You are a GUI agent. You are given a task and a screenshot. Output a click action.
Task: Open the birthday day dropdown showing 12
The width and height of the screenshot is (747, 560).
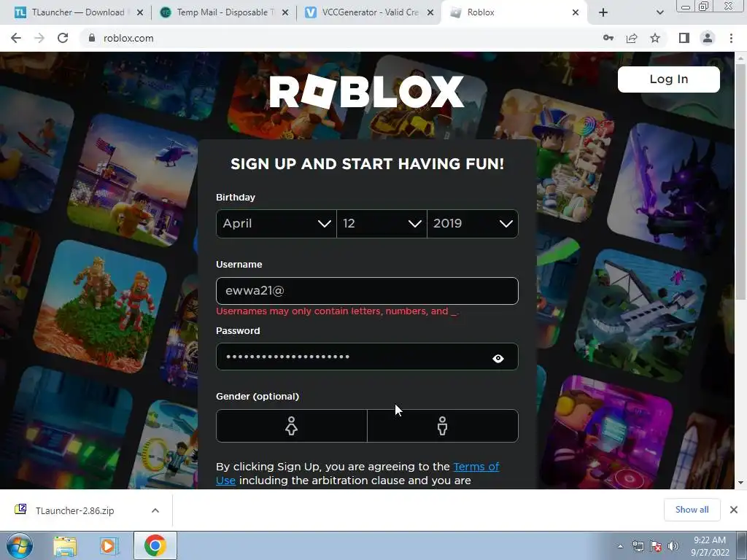pos(382,223)
